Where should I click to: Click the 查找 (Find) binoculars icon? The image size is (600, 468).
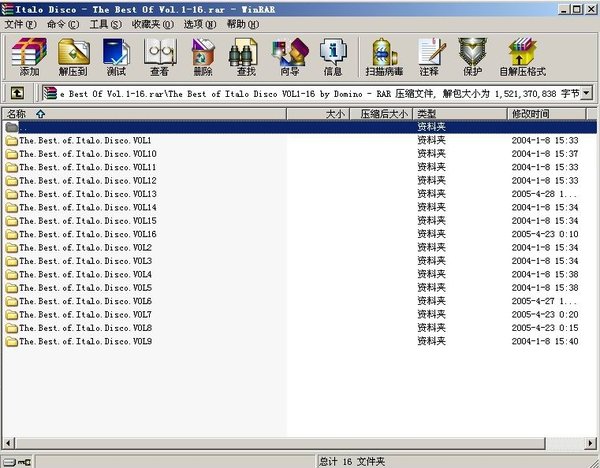tap(246, 57)
